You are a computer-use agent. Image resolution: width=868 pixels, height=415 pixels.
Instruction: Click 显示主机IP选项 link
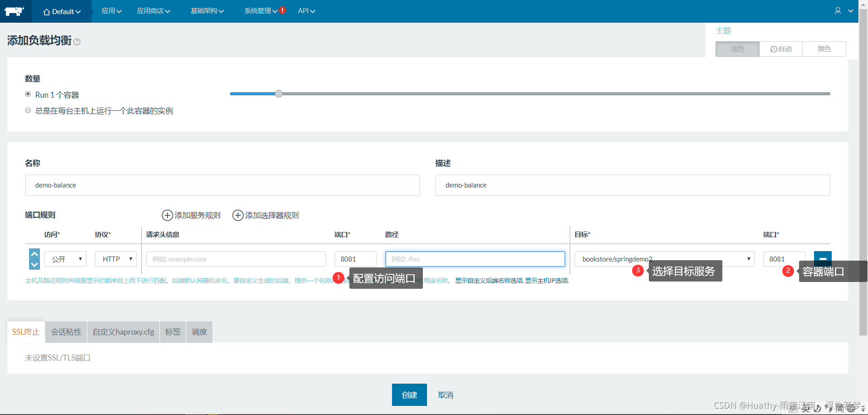pos(546,281)
